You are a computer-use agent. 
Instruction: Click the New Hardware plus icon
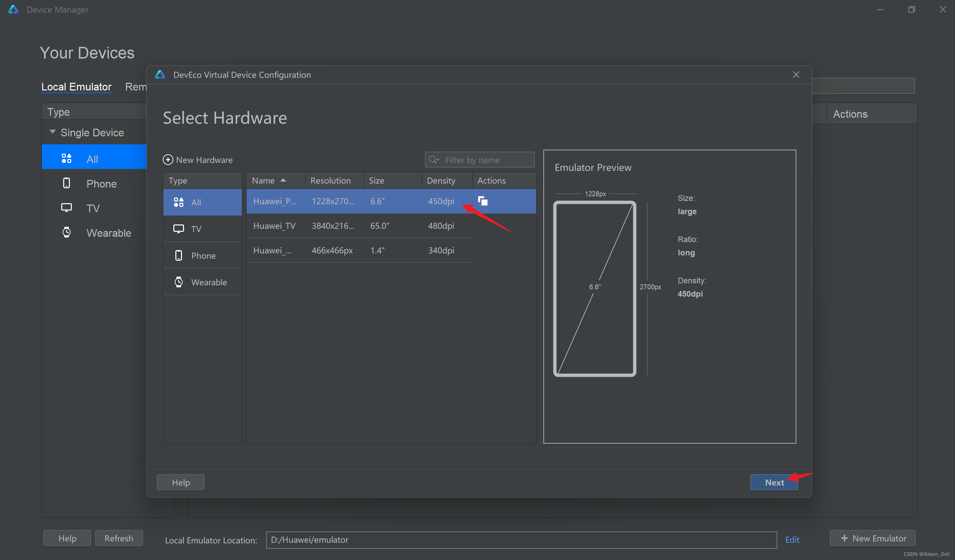[168, 160]
